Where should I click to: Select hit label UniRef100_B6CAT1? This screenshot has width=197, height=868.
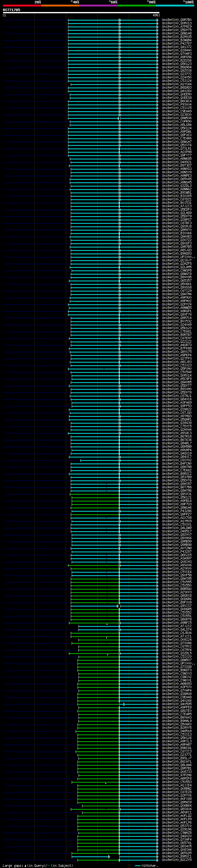pos(177,762)
